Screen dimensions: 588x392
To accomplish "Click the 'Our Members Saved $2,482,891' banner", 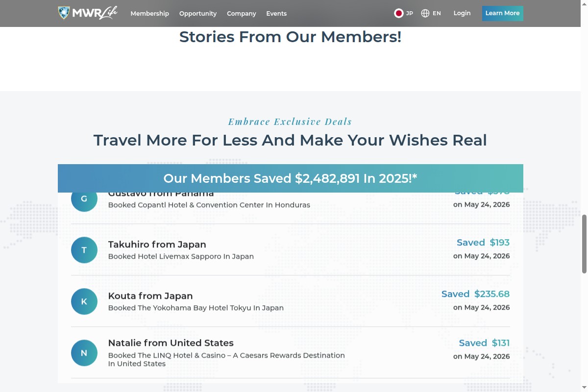I will coord(290,178).
